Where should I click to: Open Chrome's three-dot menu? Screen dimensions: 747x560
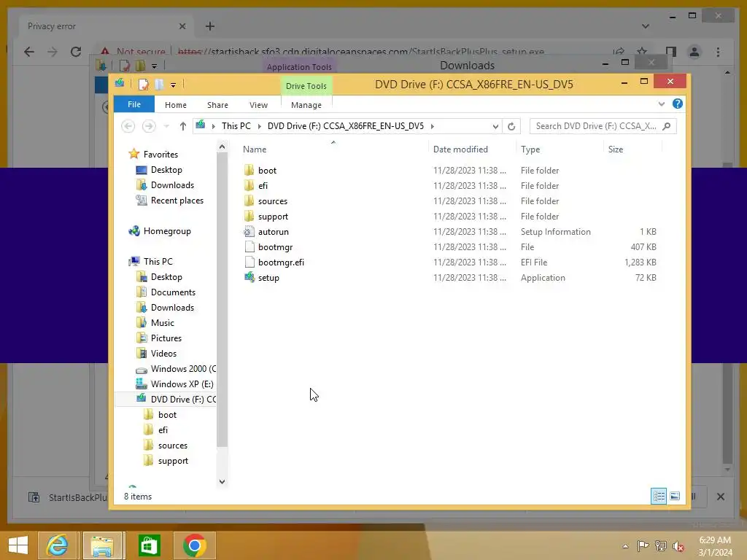(x=718, y=52)
